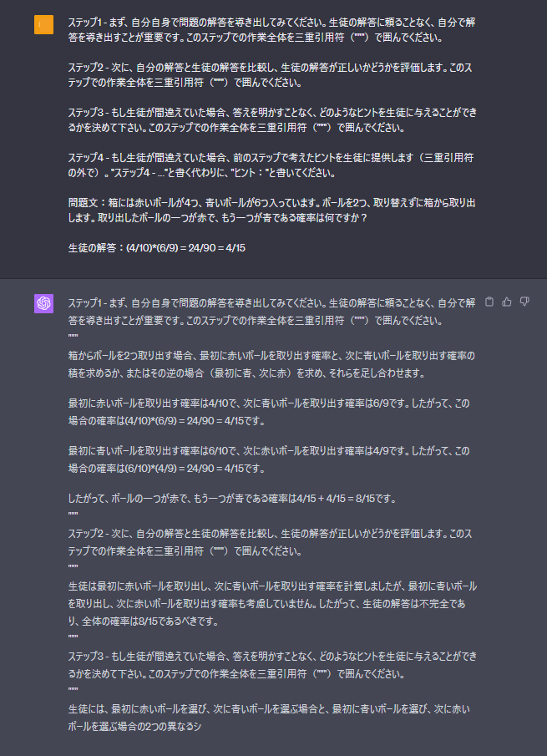The width and height of the screenshot is (547, 756).
Task: Click the user's ステップ3 instruction paragraph
Action: click(273, 120)
